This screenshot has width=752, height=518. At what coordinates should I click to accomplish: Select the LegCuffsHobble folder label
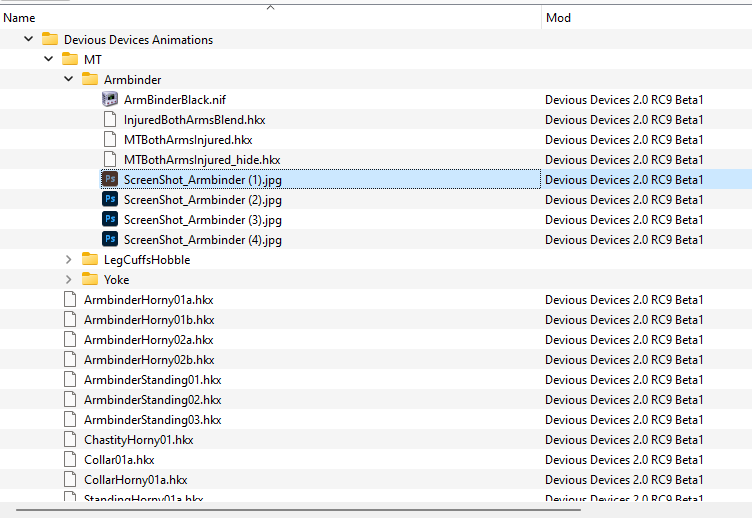pos(147,260)
